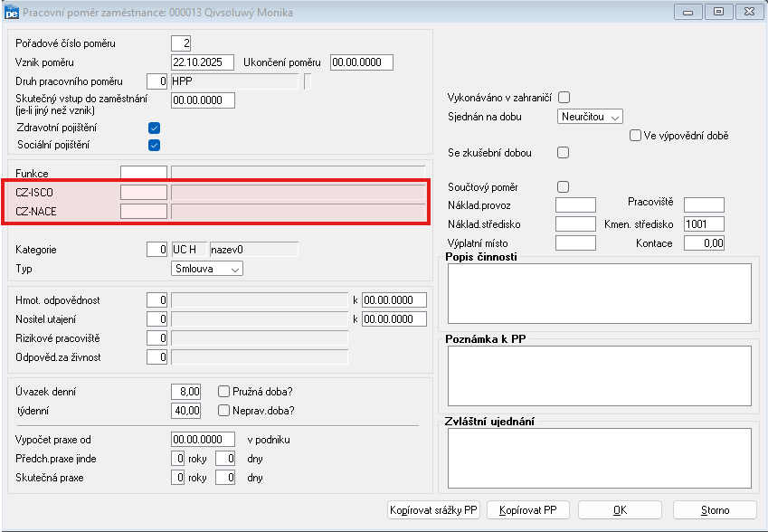The height and width of the screenshot is (532, 768).
Task: Toggle the Zdravotní pojištění checkbox
Action: coord(154,128)
